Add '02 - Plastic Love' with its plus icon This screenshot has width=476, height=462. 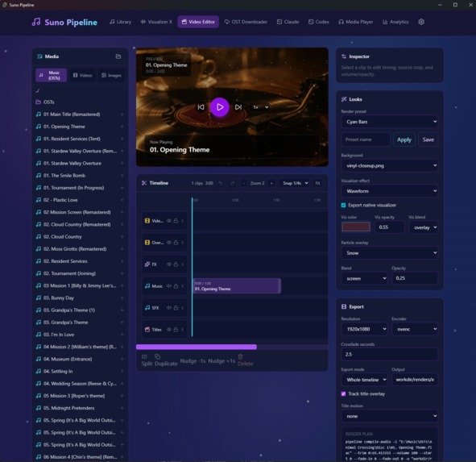point(122,200)
